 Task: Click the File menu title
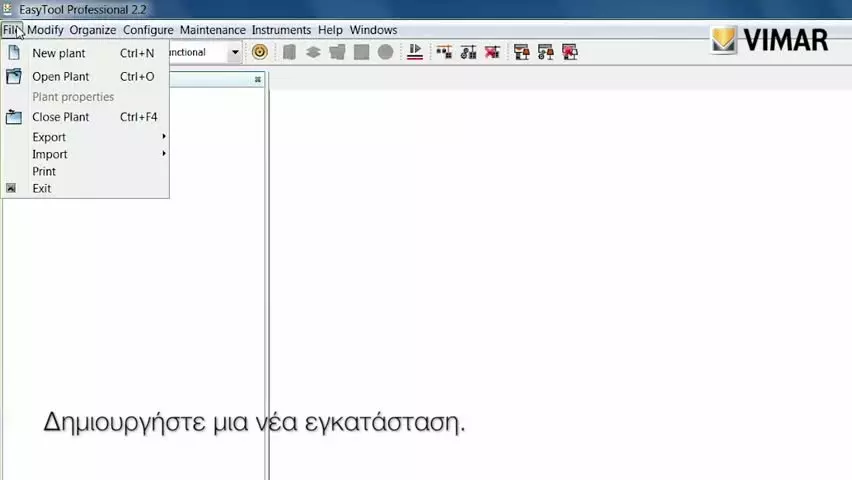[12, 30]
